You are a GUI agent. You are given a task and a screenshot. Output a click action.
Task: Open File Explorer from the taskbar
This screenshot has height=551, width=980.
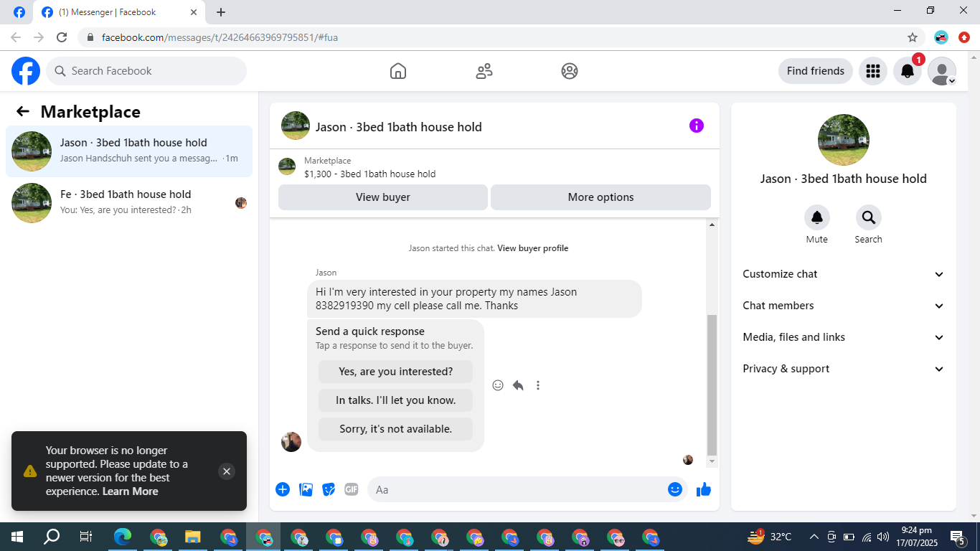193,537
